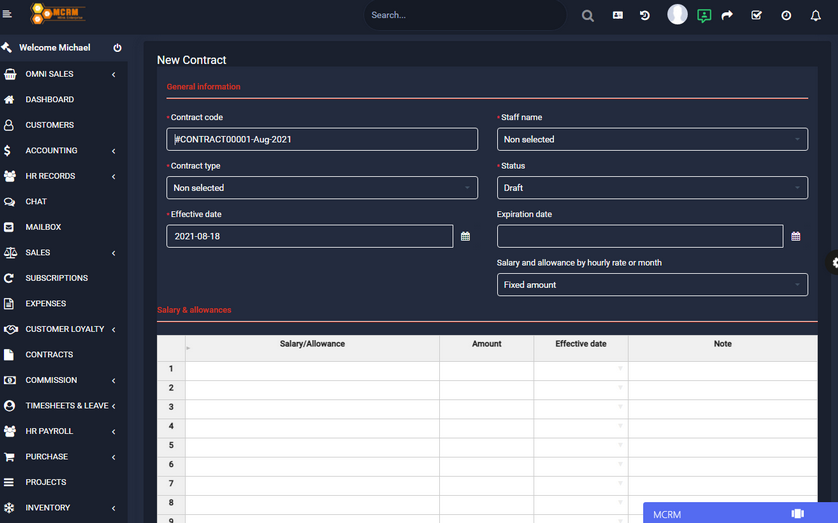This screenshot has height=523, width=838.
Task: Open the Staff name dropdown
Action: coord(652,139)
